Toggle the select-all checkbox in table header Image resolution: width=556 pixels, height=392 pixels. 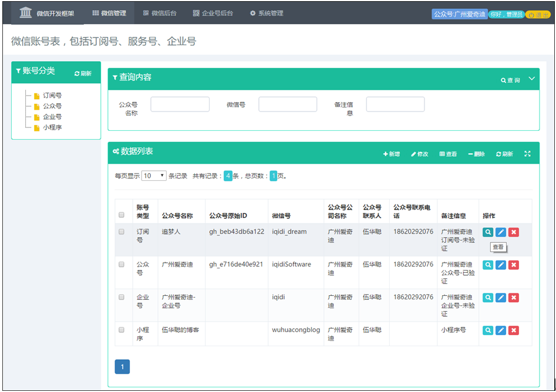click(122, 214)
